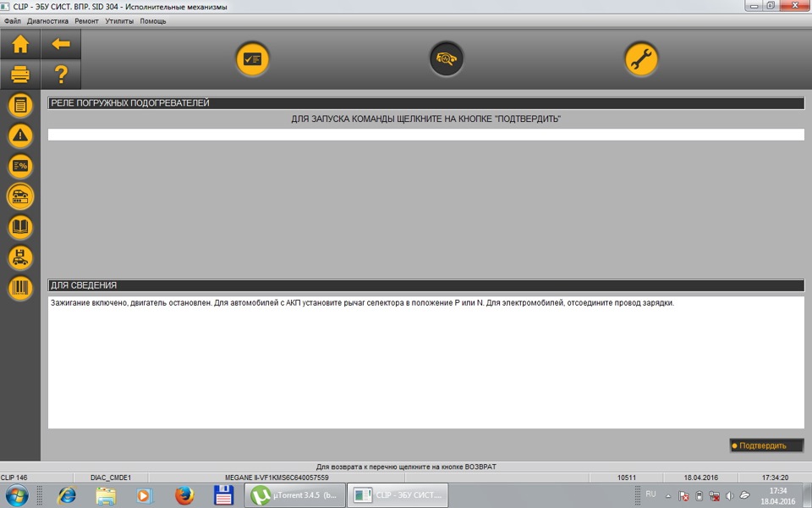
Task: Select the ДЛЯ СВЕДЕНИЯ section header
Action: (425, 285)
